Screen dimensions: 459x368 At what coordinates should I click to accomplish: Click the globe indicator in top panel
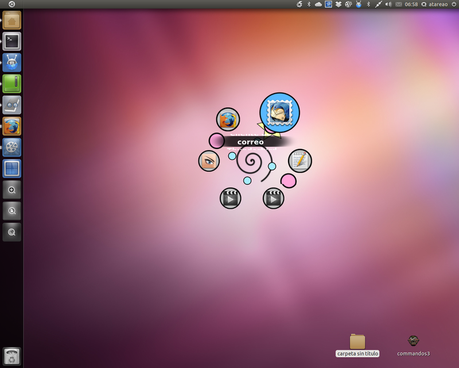tap(348, 4)
